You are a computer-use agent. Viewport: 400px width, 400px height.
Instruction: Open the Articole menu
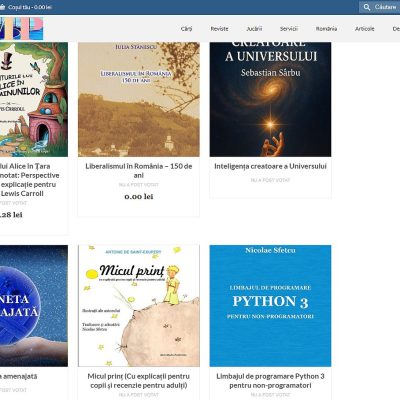click(365, 29)
